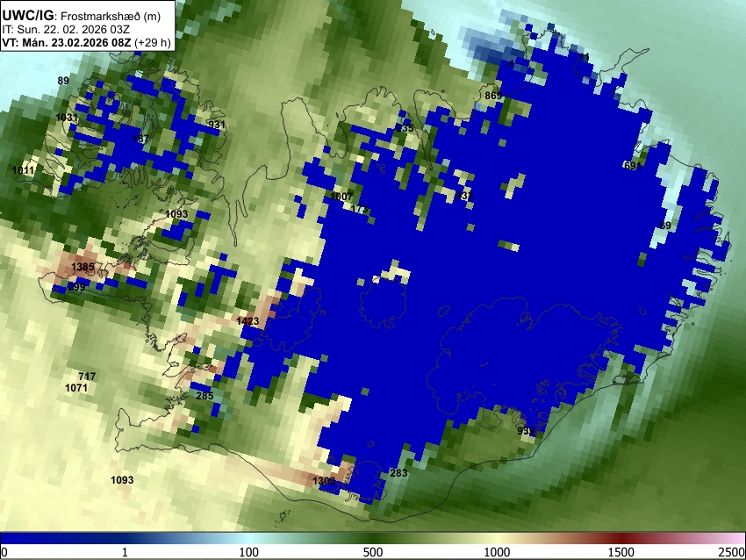Screen dimensions: 746x560
Task: Click the '173' map value
Action: pos(359,210)
